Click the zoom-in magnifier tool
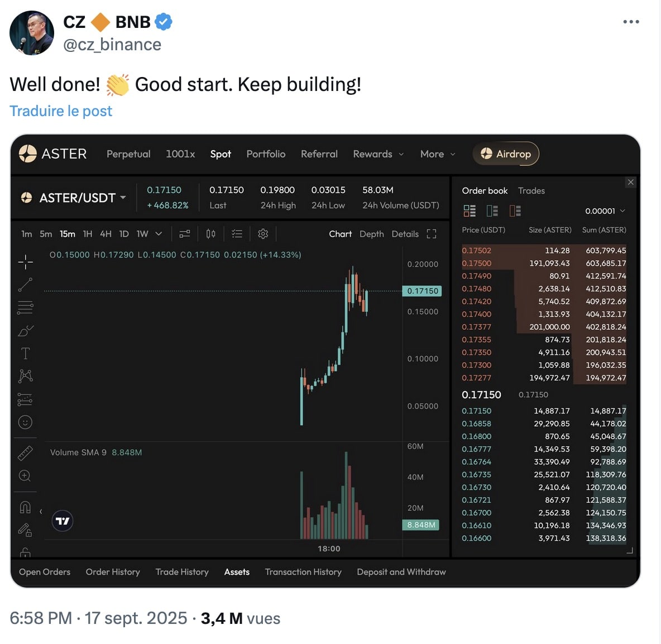Image resolution: width=661 pixels, height=644 pixels. click(25, 476)
